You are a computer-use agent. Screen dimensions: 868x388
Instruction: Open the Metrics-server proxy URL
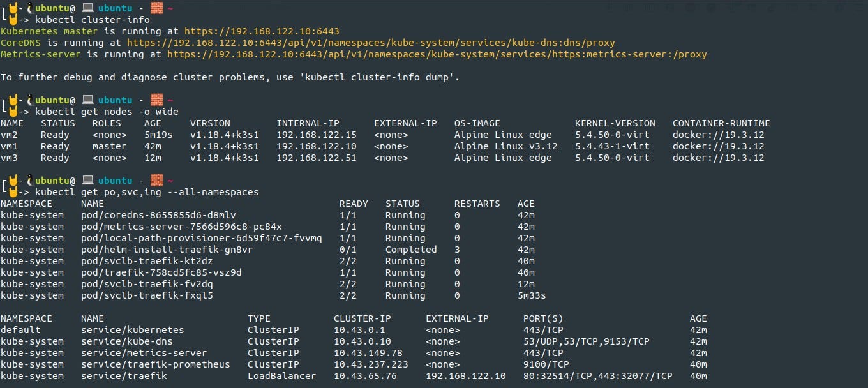pyautogui.click(x=437, y=54)
